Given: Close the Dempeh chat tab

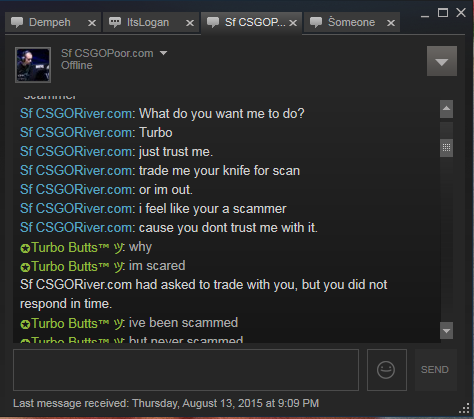Looking at the screenshot, I should tap(92, 23).
